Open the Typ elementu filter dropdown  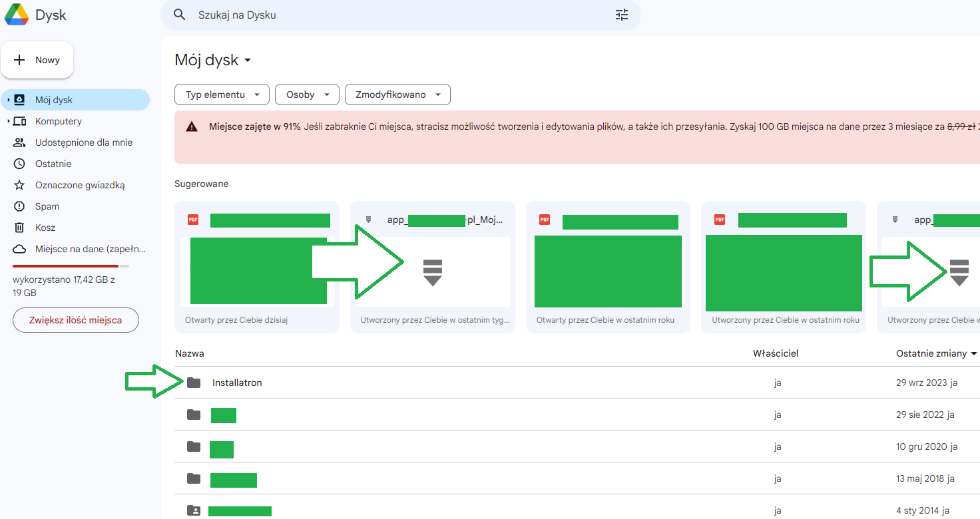point(222,94)
